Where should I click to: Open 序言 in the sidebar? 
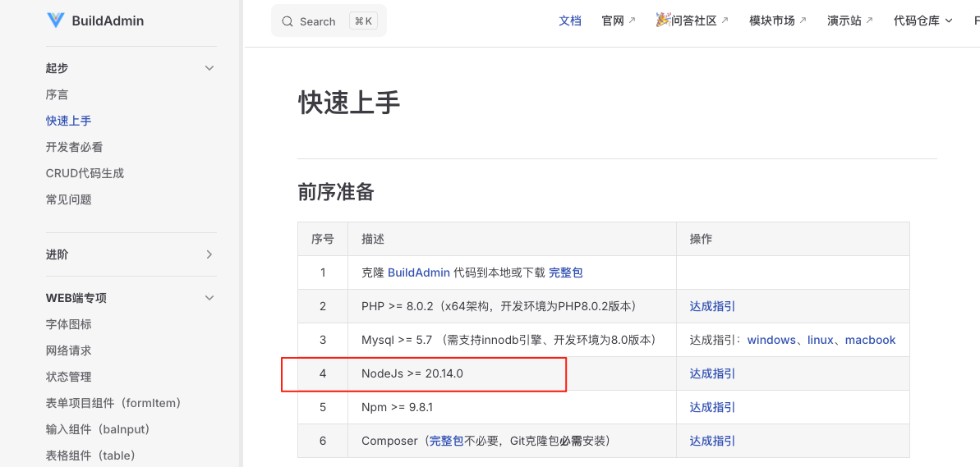(57, 95)
